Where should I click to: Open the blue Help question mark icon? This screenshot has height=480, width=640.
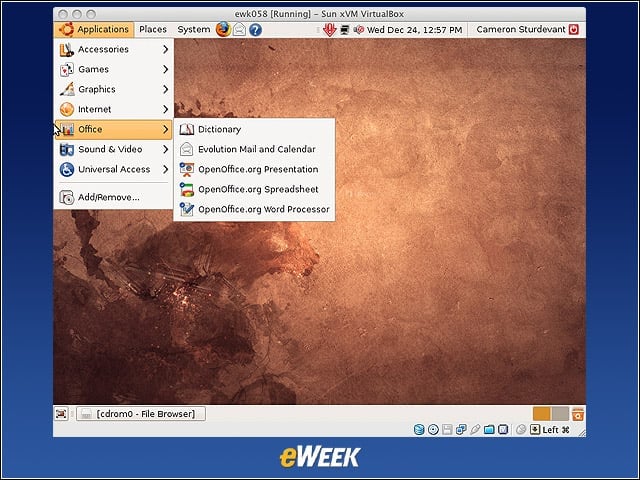pos(256,30)
